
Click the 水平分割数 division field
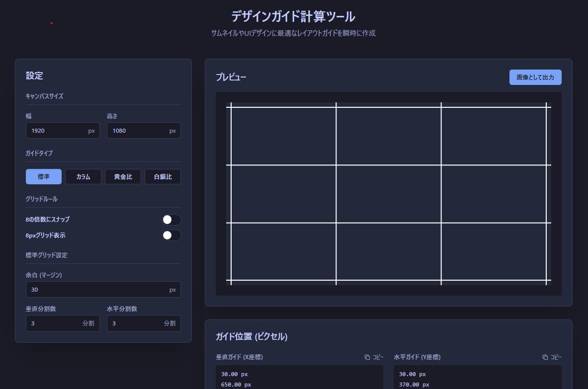click(144, 323)
